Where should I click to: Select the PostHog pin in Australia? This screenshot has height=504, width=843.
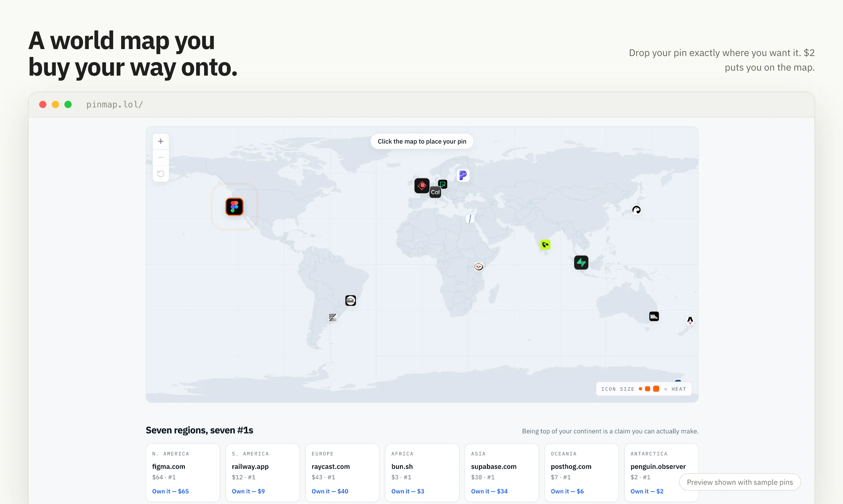tap(654, 316)
